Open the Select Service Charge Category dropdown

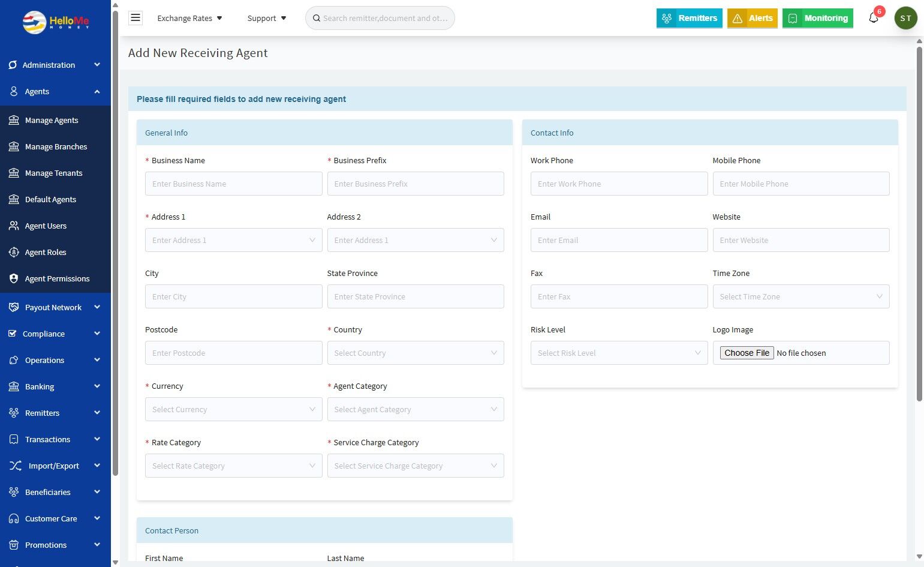pos(416,466)
